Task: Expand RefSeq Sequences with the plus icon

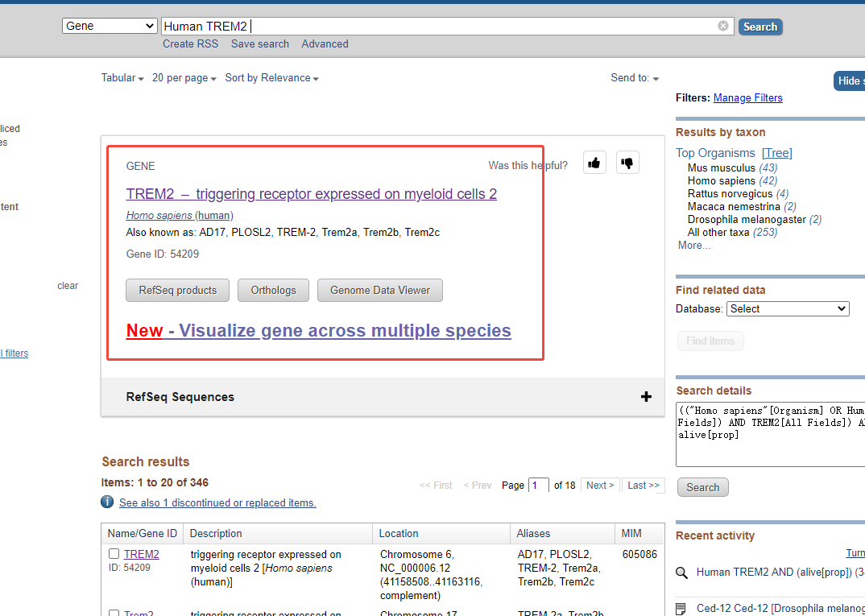Action: 645,396
